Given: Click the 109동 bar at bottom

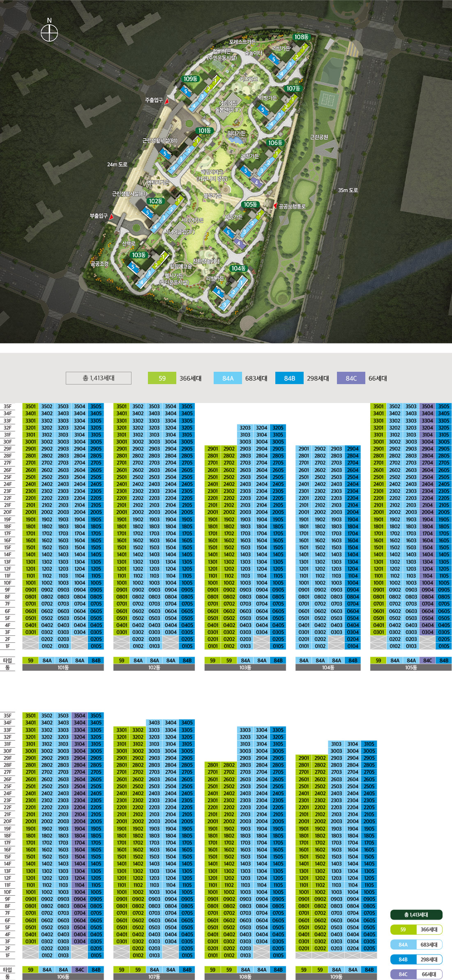Looking at the screenshot, I should click(336, 977).
